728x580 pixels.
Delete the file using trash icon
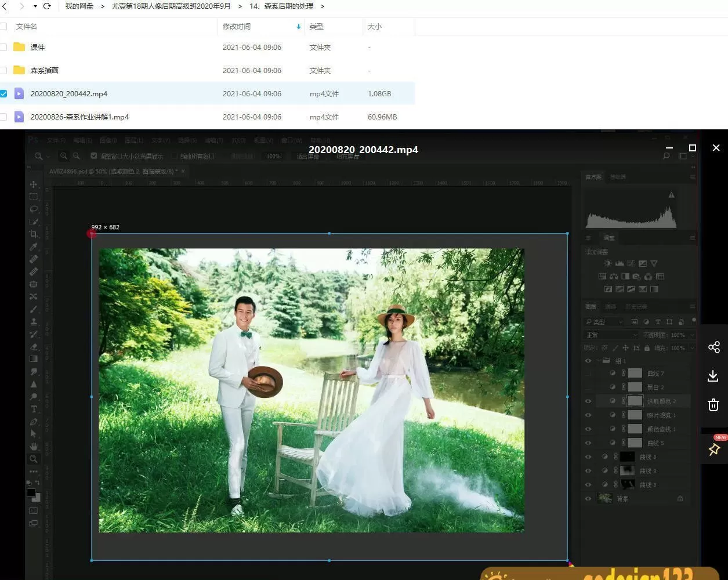click(713, 405)
